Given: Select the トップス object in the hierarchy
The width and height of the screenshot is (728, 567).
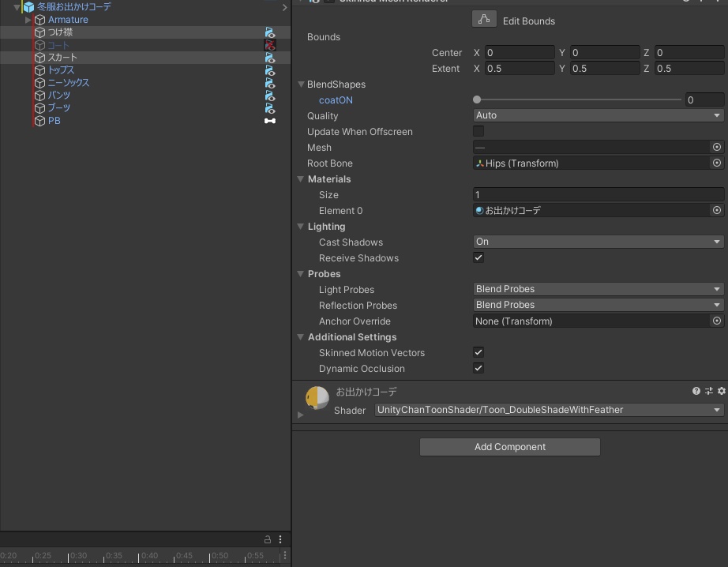Looking at the screenshot, I should point(61,70).
